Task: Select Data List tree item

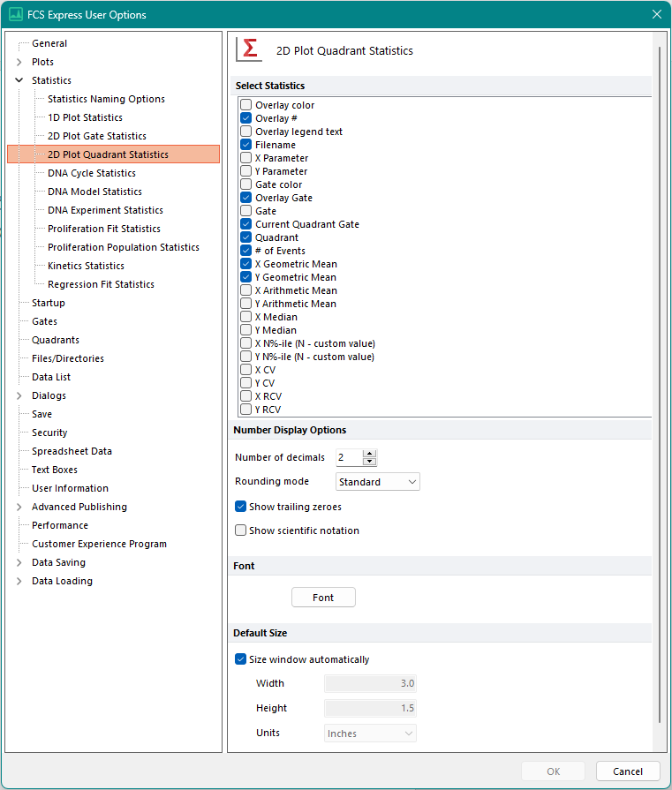Action: coord(51,377)
